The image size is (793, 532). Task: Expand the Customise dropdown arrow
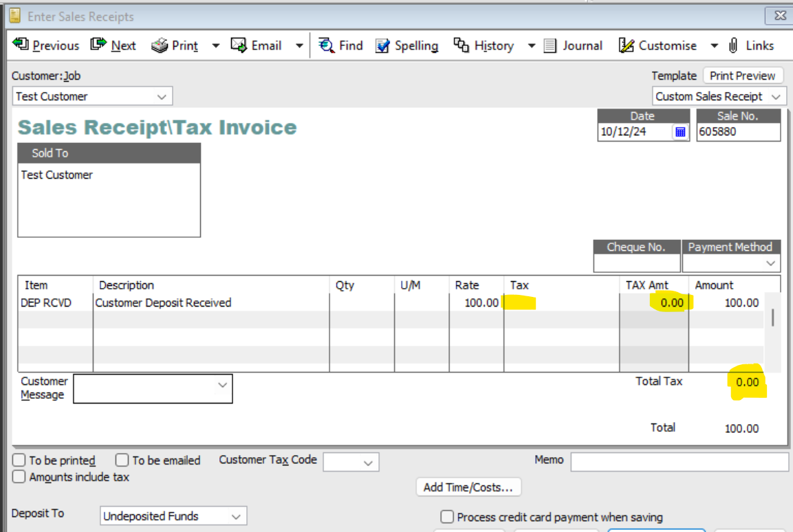714,46
